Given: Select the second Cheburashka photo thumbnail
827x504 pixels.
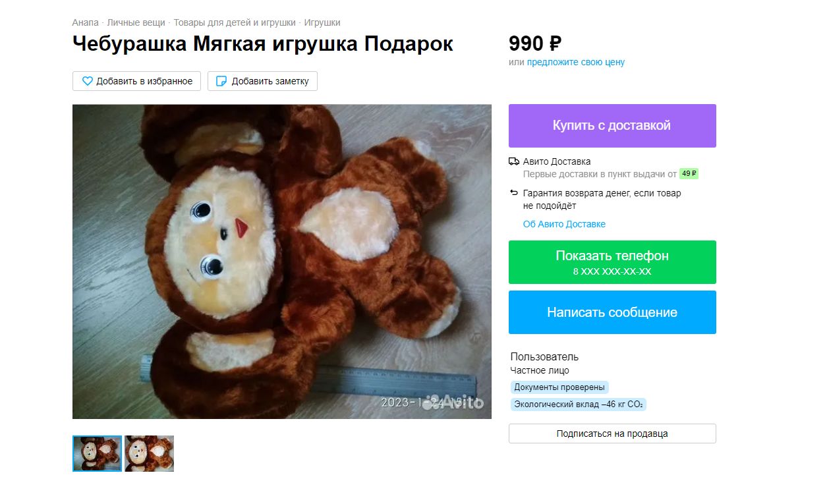Looking at the screenshot, I should (x=150, y=453).
